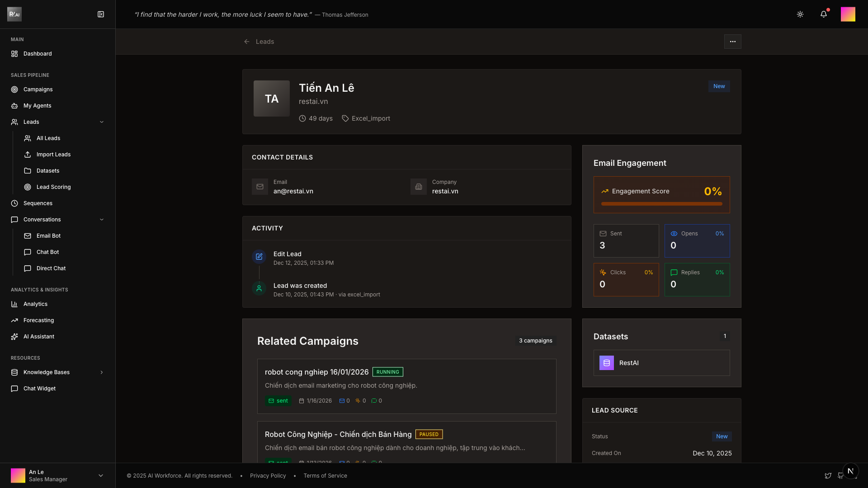The width and height of the screenshot is (868, 488).
Task: Open Terms of Service link
Action: 325,476
